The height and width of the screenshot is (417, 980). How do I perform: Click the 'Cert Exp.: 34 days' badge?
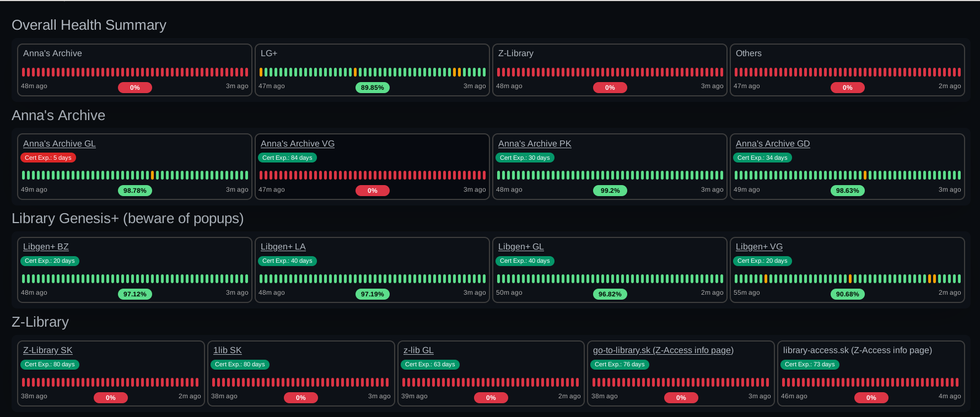762,158
